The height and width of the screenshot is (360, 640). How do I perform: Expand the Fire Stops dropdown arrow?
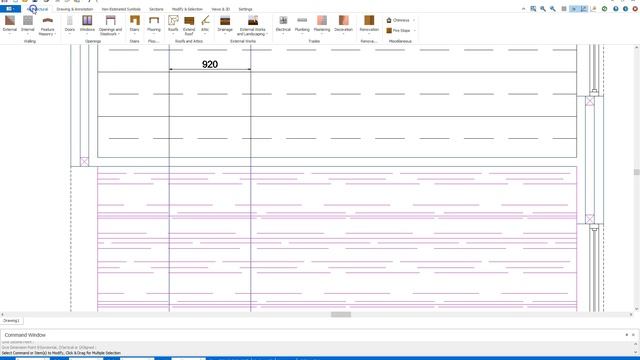(x=415, y=31)
